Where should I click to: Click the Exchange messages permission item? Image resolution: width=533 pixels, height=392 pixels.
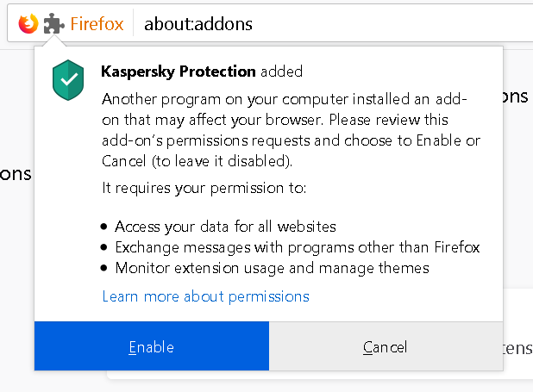point(297,247)
